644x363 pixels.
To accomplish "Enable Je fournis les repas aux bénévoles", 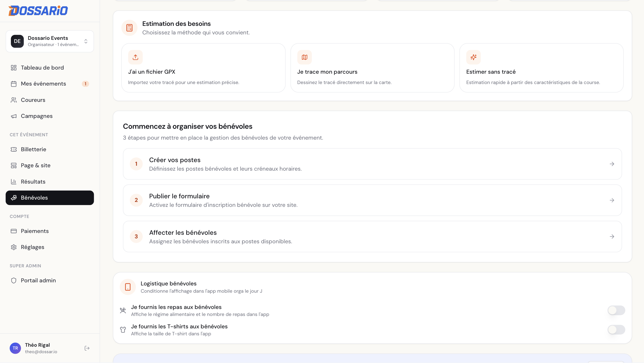I will (616, 310).
